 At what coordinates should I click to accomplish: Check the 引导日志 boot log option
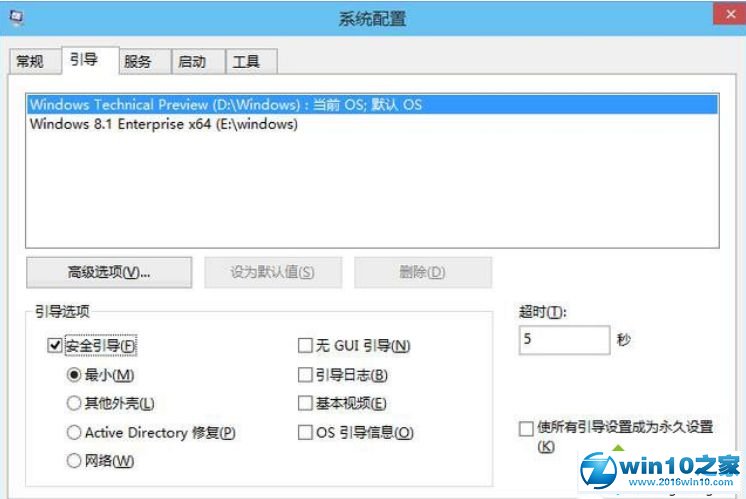point(306,375)
